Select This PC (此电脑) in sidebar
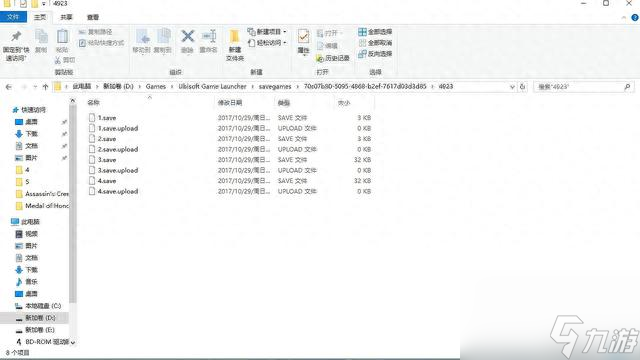 (x=30, y=222)
